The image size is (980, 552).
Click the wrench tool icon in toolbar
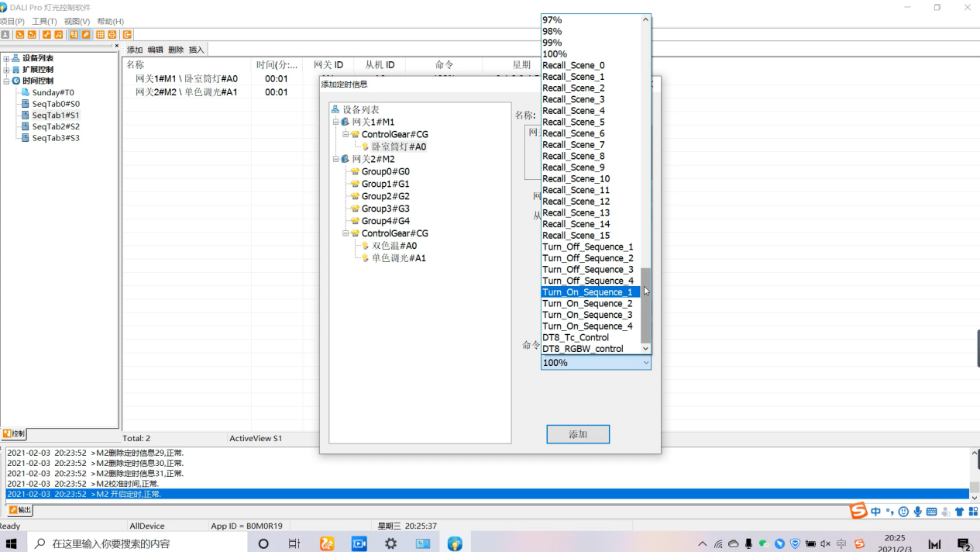click(x=46, y=34)
